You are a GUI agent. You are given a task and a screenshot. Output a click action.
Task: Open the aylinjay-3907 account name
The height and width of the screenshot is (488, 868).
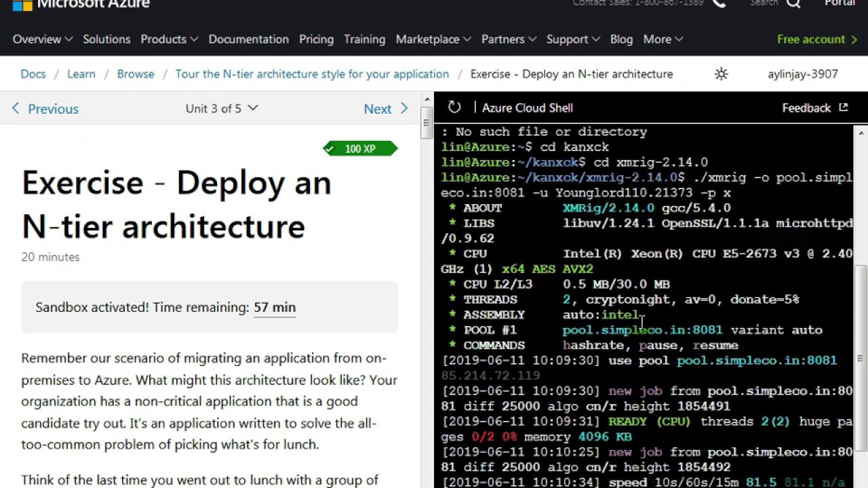point(803,74)
